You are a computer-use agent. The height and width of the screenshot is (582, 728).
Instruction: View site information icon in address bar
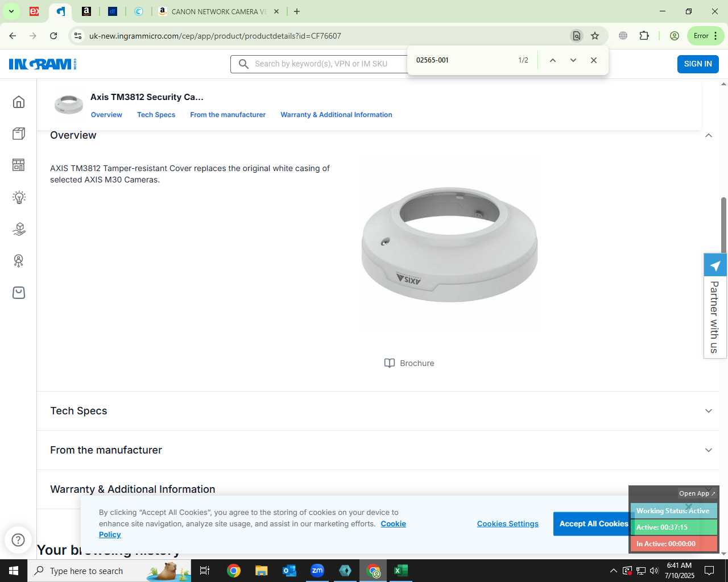point(78,36)
